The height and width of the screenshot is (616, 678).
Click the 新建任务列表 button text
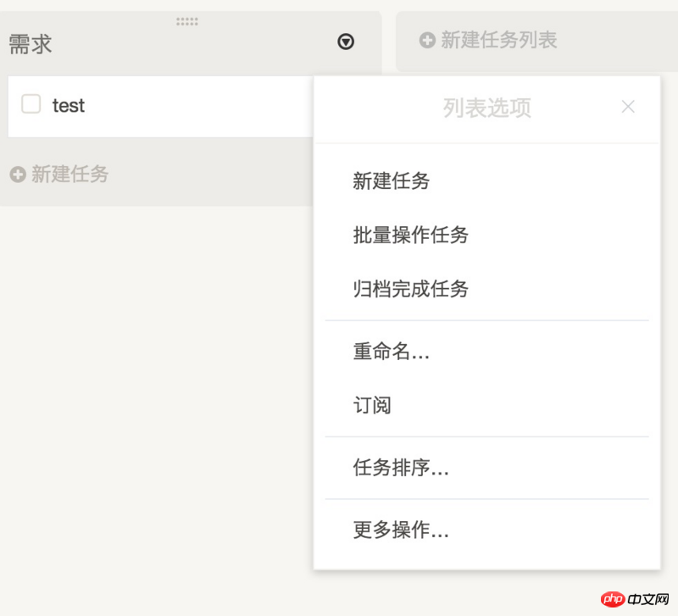[498, 40]
